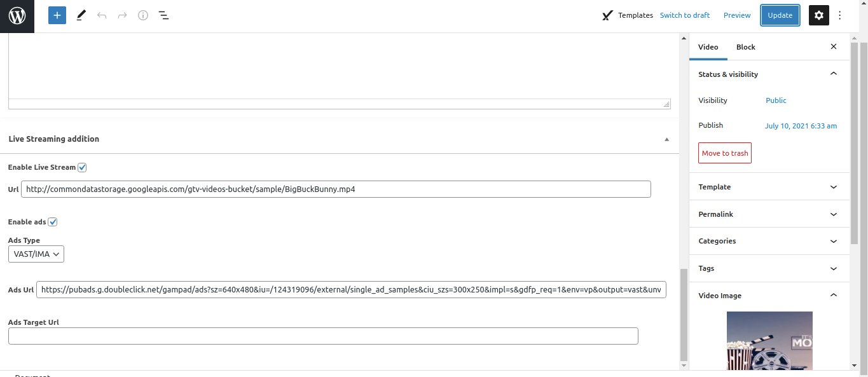Click the Visibility label text
868x377 pixels.
coord(713,100)
